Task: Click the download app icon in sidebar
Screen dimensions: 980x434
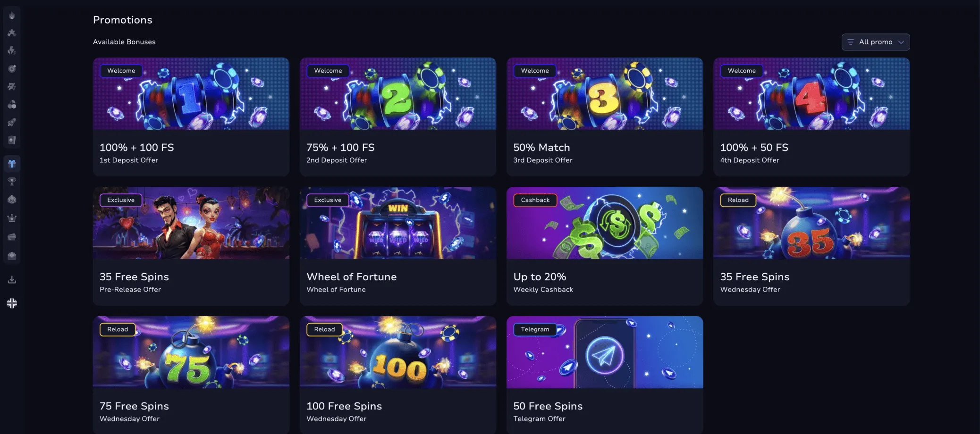Action: 12,280
